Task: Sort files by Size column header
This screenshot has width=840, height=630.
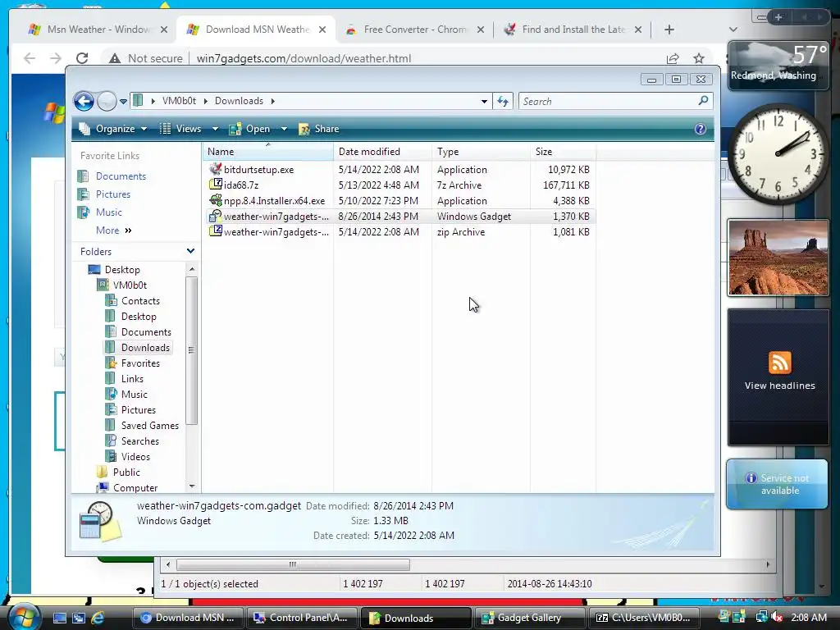Action: coord(563,152)
